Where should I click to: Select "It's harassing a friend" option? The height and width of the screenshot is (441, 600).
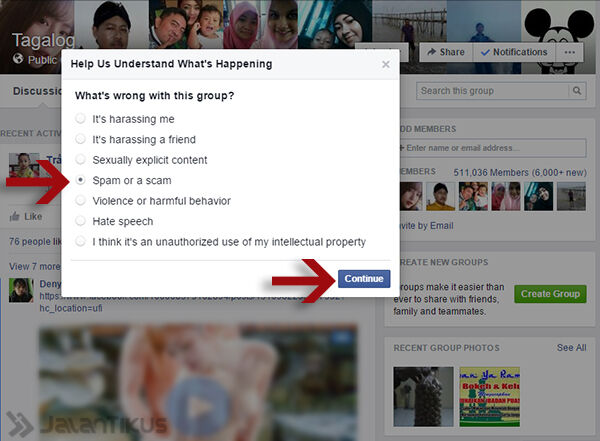[80, 139]
